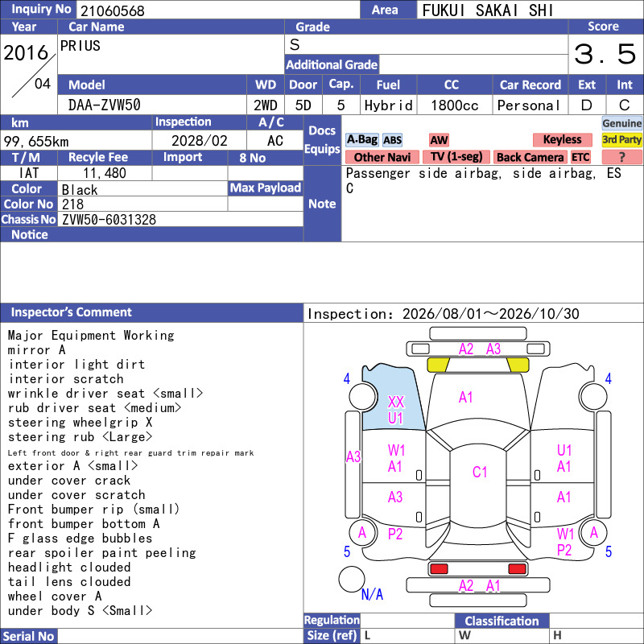Click the N/A spare tire circle
This screenshot has width=644, height=644.
(x=352, y=579)
